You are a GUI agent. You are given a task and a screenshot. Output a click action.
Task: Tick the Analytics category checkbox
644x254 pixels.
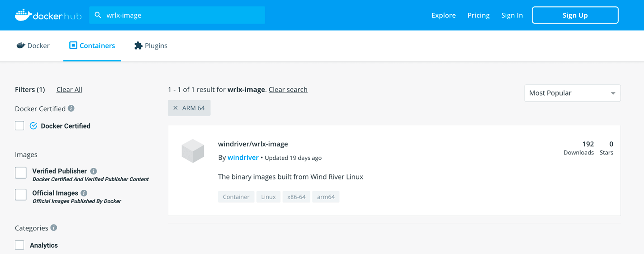(x=20, y=245)
